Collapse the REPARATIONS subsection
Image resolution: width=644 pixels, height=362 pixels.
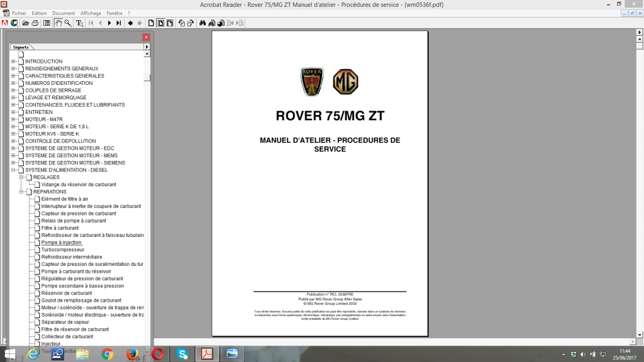coord(21,192)
